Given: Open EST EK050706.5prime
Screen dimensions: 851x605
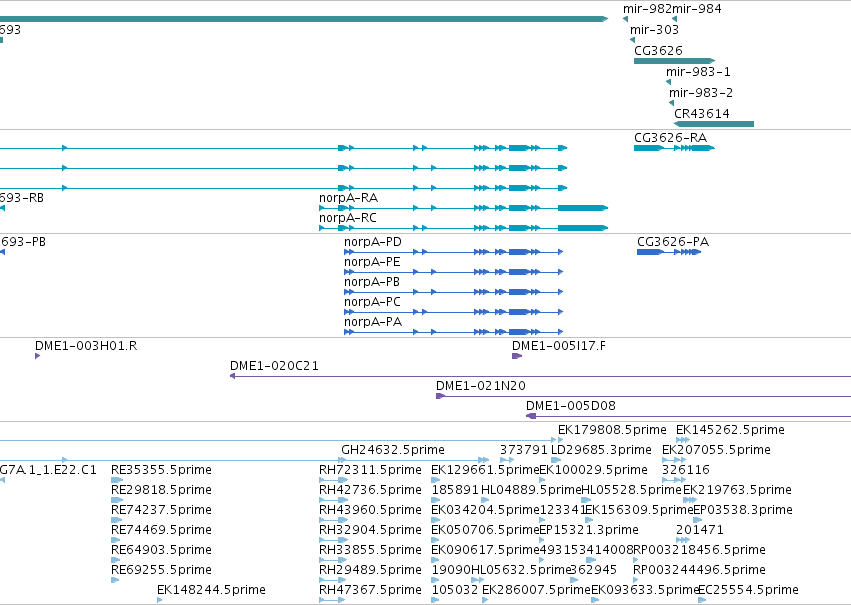Looking at the screenshot, I should click(485, 531).
